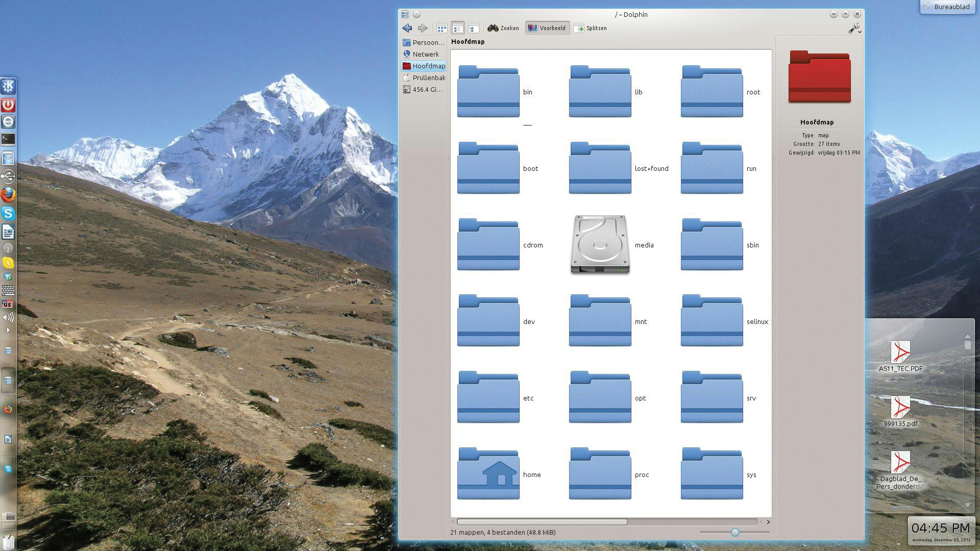Open KDE application launcher menu

click(8, 86)
